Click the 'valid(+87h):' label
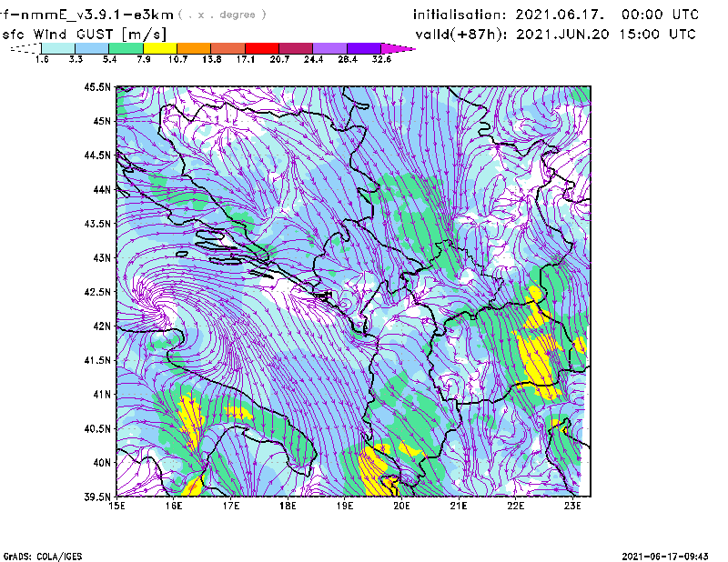Image resolution: width=728 pixels, height=562 pixels. click(461, 35)
